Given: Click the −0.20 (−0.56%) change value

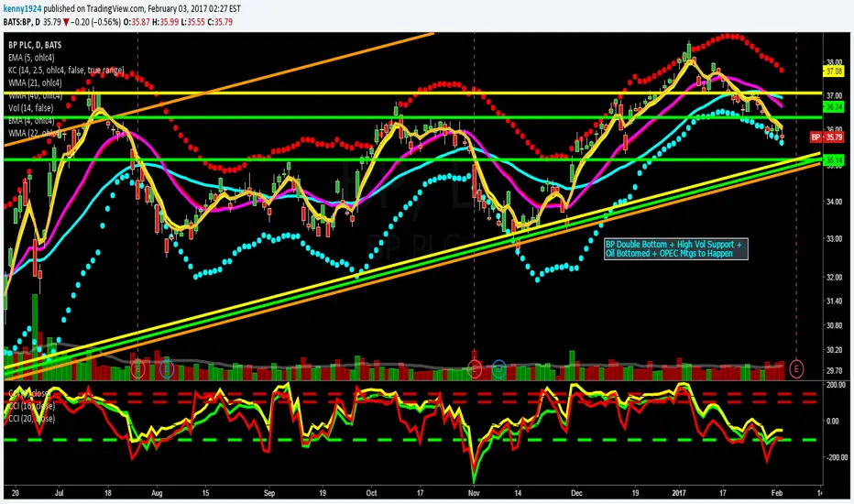Looking at the screenshot, I should point(96,22).
